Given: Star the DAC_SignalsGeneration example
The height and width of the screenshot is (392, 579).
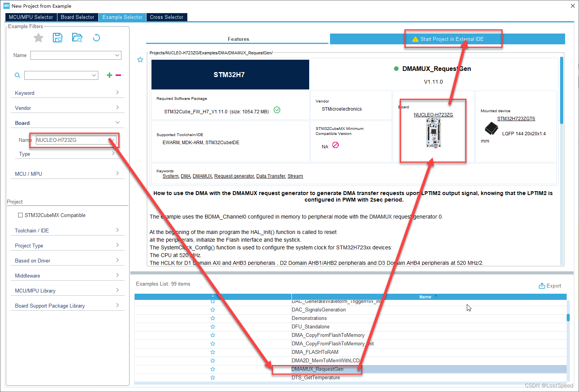Looking at the screenshot, I should [213, 310].
